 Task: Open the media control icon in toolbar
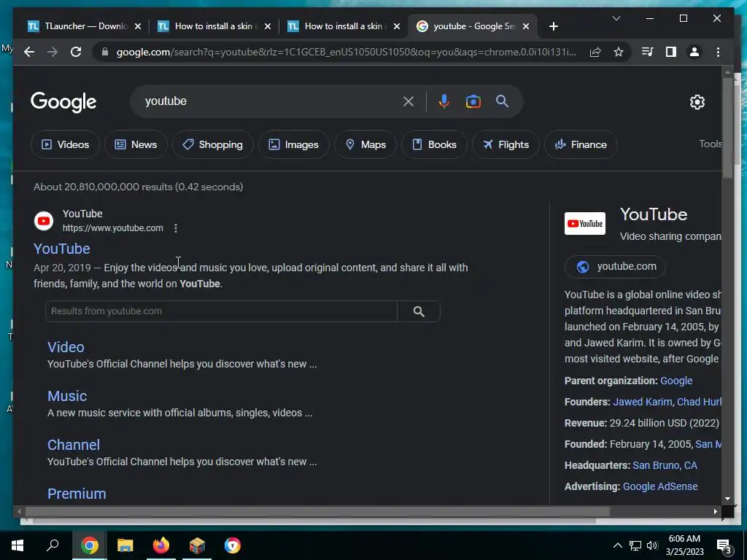[648, 52]
